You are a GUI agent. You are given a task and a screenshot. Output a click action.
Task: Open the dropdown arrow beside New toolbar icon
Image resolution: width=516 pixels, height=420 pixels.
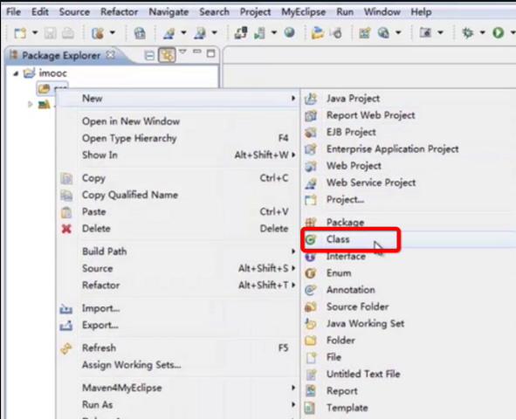point(35,33)
